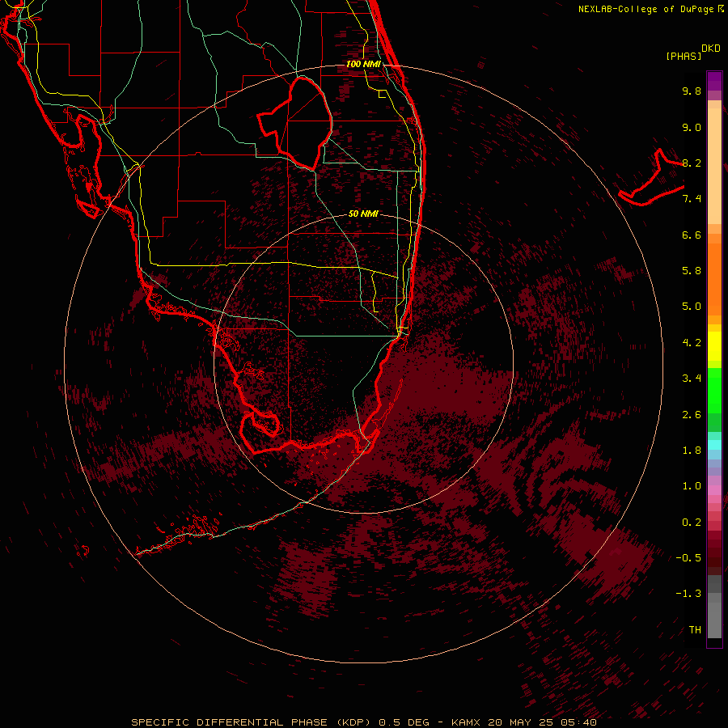
Task: Click the 7.4 color scale value
Action: [x=692, y=199]
